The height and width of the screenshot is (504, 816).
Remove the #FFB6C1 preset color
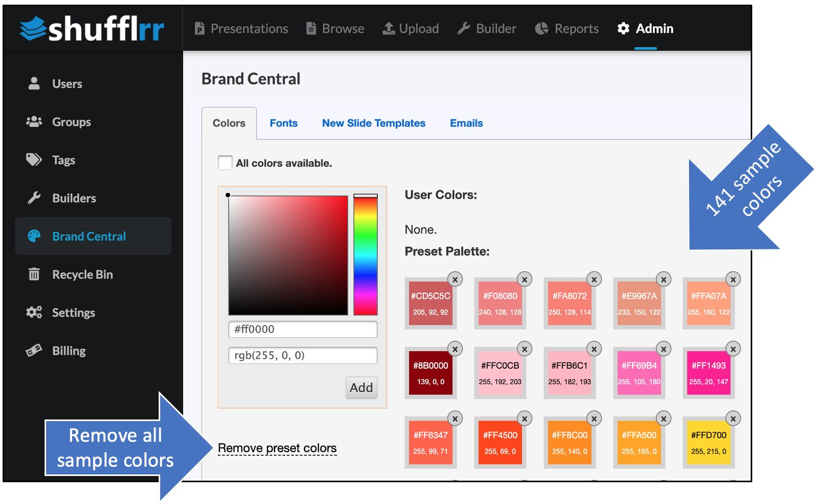[594, 349]
